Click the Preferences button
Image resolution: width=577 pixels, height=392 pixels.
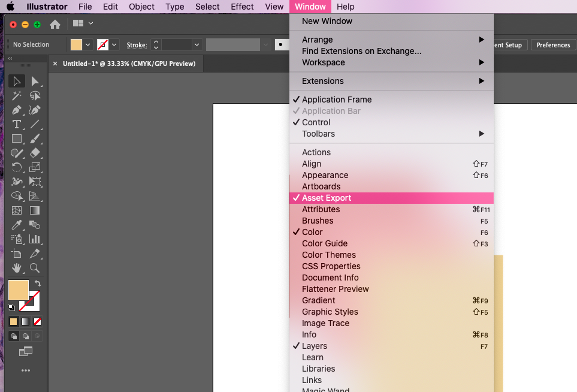[553, 45]
